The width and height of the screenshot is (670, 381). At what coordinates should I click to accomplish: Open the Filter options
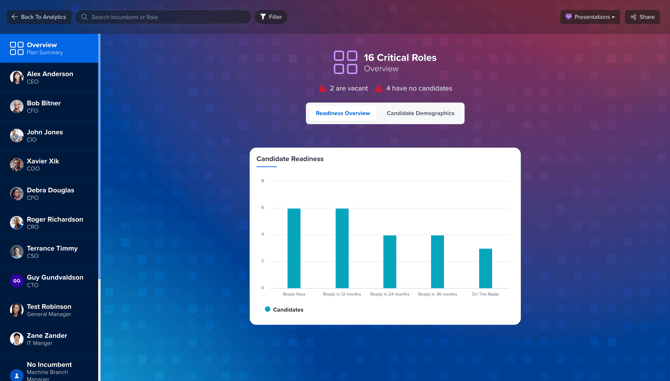click(x=271, y=17)
